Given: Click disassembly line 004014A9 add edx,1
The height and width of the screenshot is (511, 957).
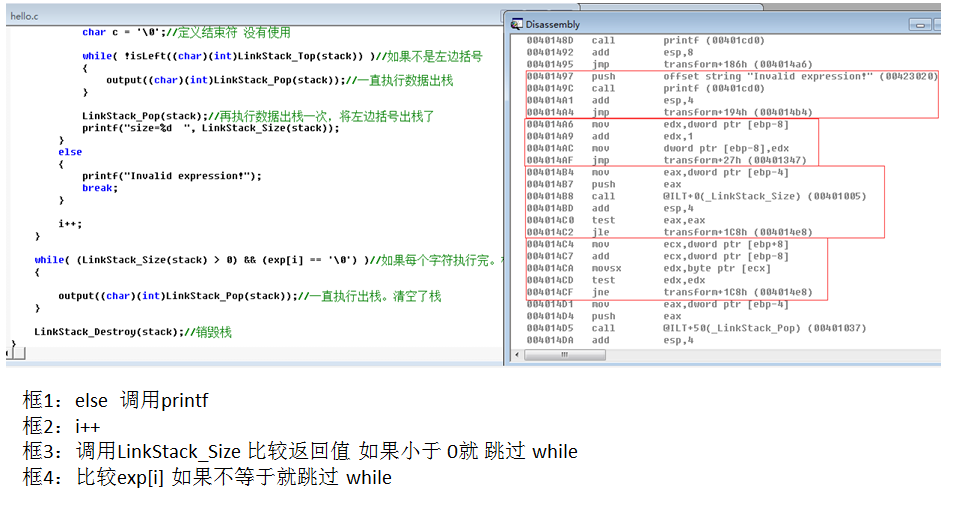Looking at the screenshot, I should tap(610, 136).
